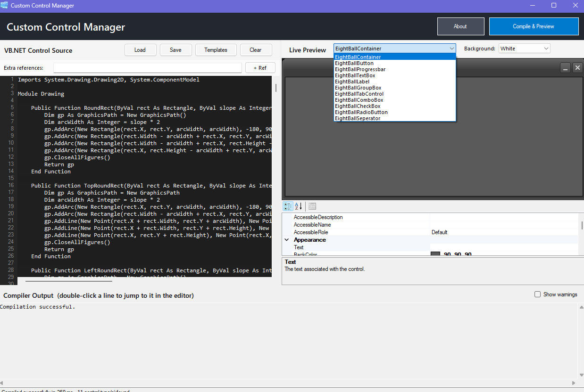Click the + Ref button
584x392 pixels.
pyautogui.click(x=260, y=68)
